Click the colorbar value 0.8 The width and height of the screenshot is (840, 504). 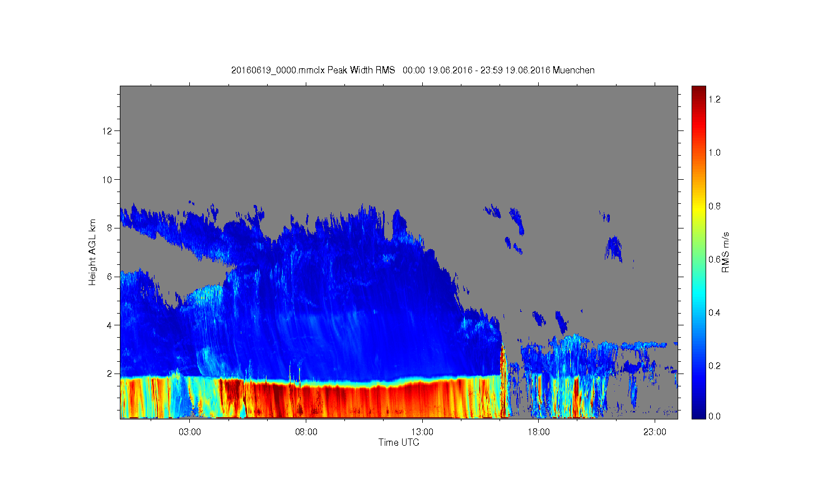point(715,206)
